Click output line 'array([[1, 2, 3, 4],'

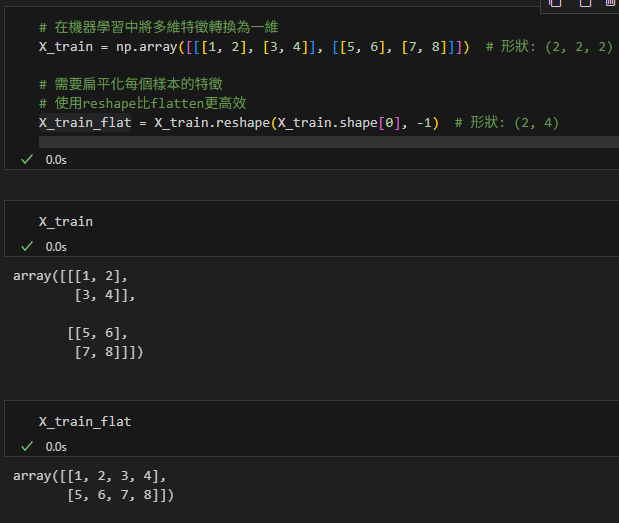[x=90, y=476]
